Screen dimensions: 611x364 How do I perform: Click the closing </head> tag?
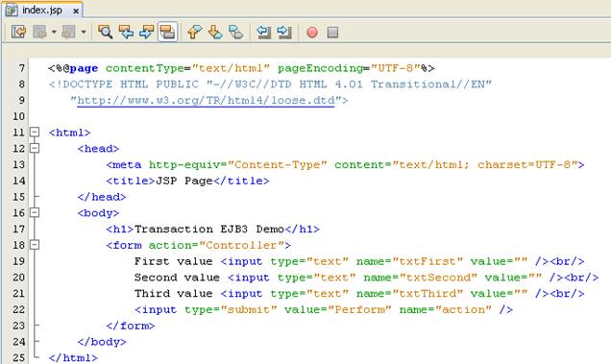point(102,197)
